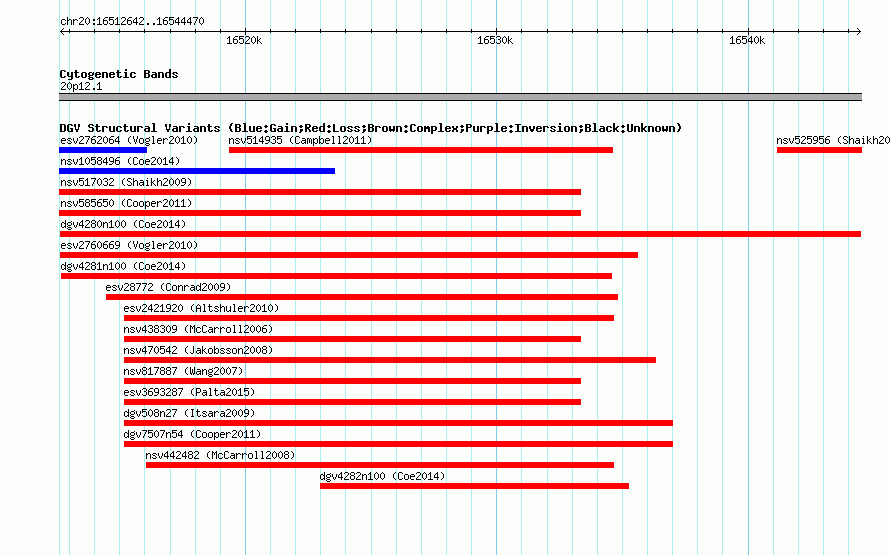Click red esv2760669 loss bar

(349, 255)
